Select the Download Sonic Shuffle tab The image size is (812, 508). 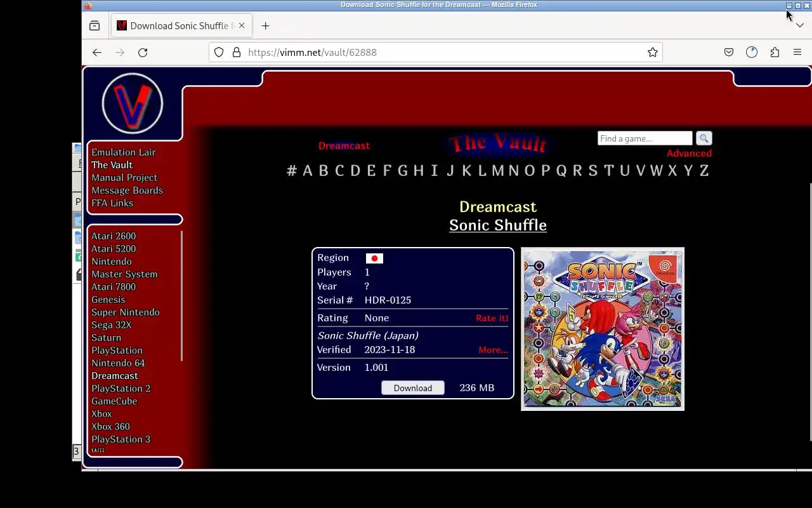tap(181, 25)
